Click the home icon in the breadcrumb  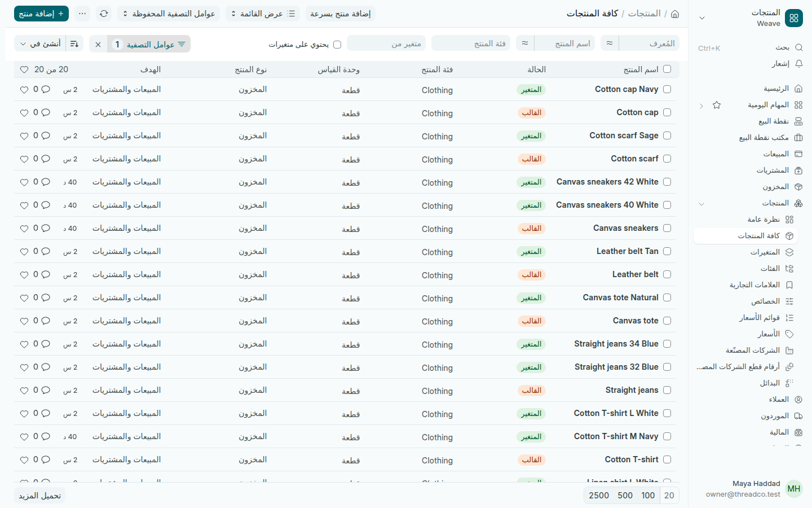pos(675,14)
